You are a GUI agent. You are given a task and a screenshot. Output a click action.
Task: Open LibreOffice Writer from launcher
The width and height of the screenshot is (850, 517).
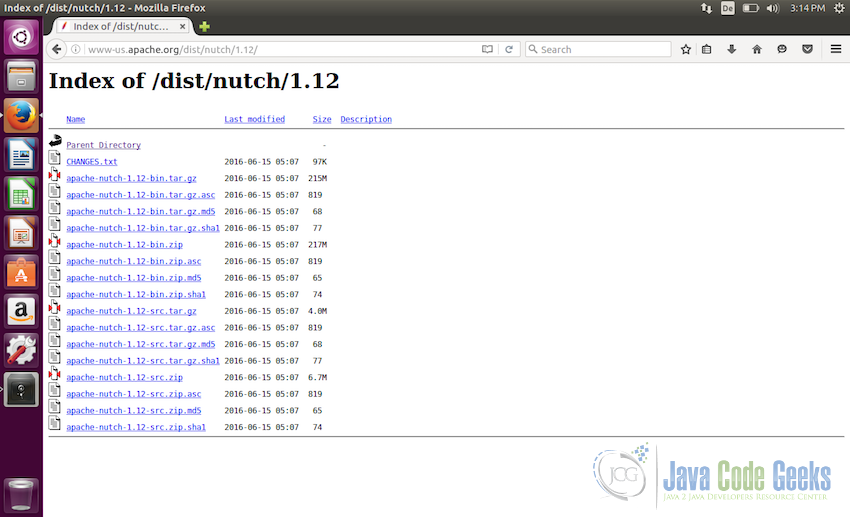tap(21, 154)
